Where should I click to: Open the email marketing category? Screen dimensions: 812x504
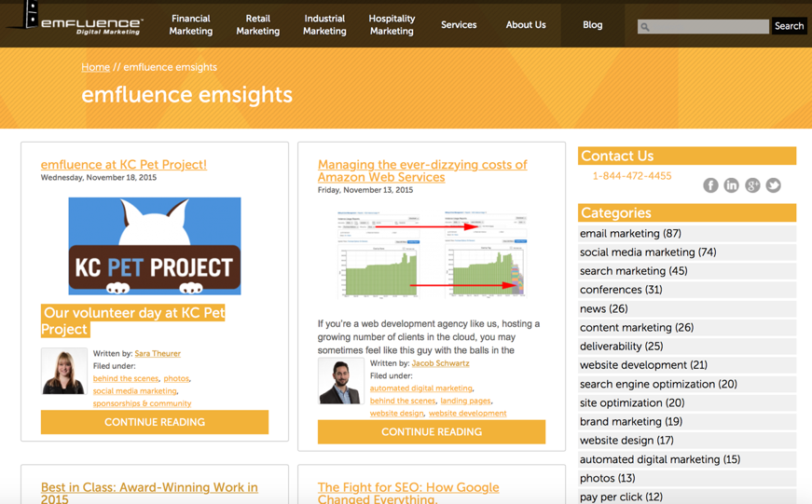coord(630,234)
